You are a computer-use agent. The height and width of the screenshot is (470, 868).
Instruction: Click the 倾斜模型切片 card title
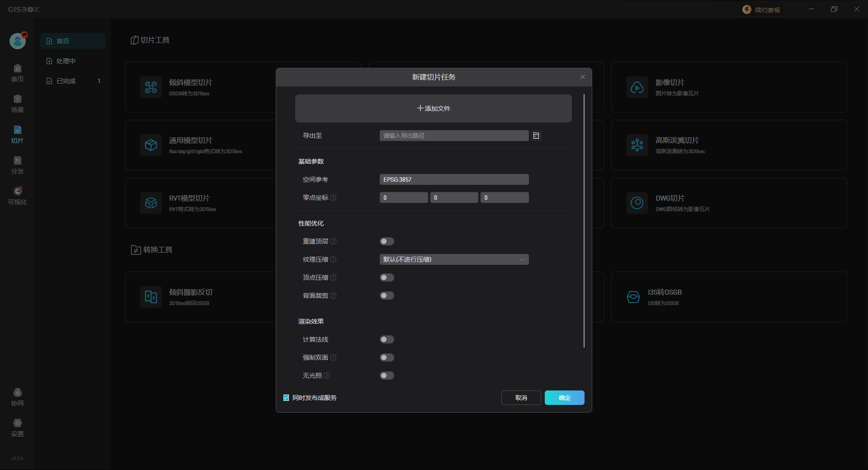click(x=190, y=83)
